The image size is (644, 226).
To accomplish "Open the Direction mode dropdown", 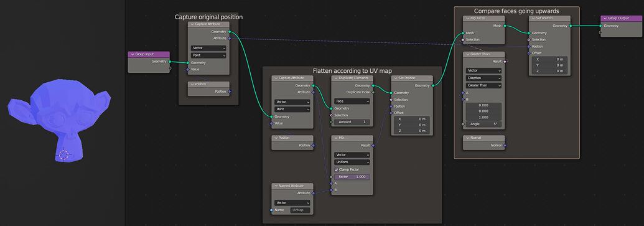I will tap(484, 78).
